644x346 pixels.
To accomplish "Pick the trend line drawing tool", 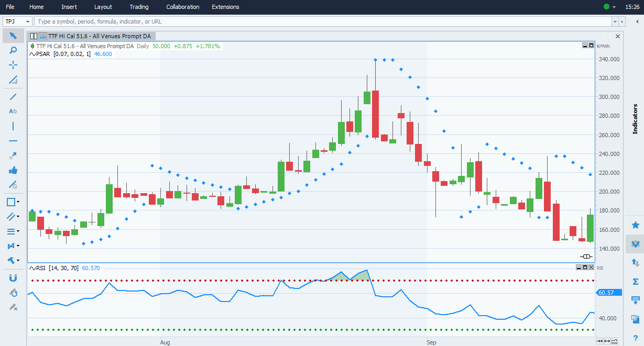I will pos(13,96).
